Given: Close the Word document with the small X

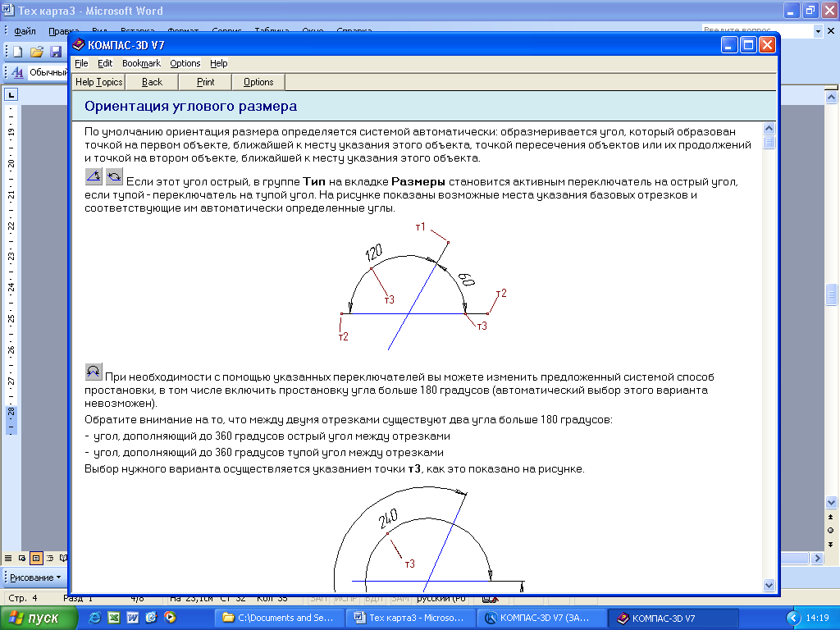Looking at the screenshot, I should 831,30.
